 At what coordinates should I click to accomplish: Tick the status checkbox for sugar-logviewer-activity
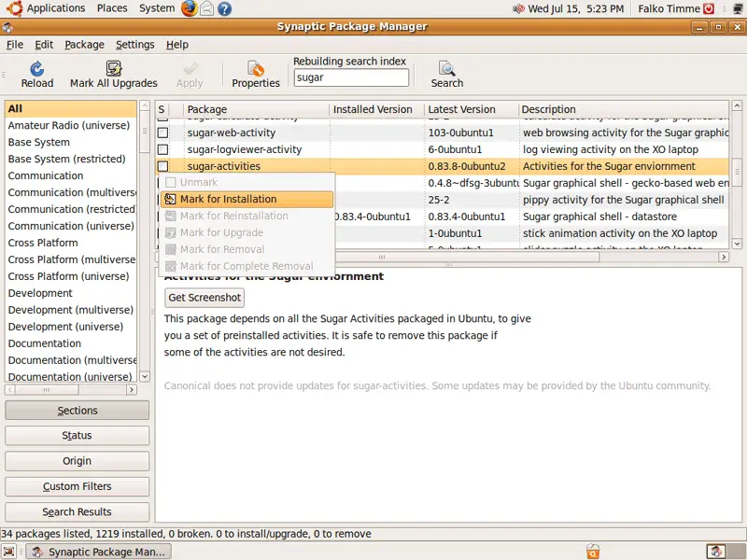click(x=162, y=149)
